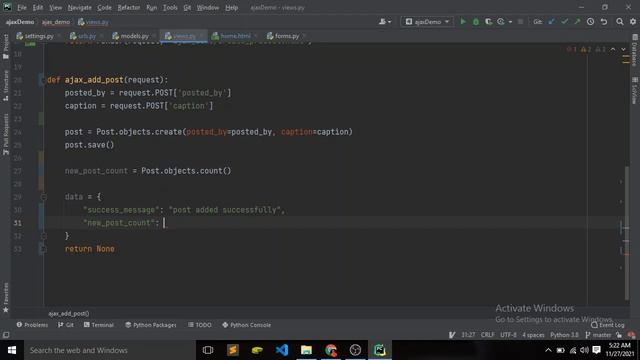Click the master Git branch widget
Screen dimensions: 640x360
click(598, 335)
